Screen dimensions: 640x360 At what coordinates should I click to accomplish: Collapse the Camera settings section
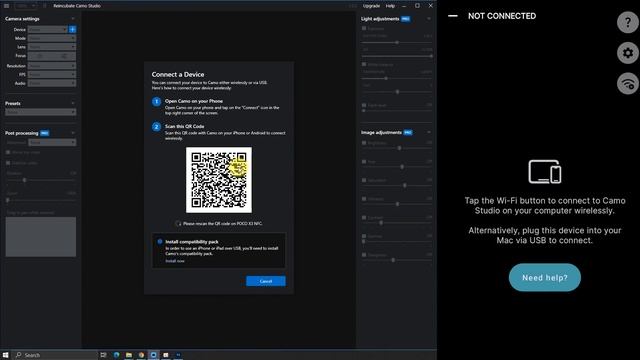tap(73, 19)
